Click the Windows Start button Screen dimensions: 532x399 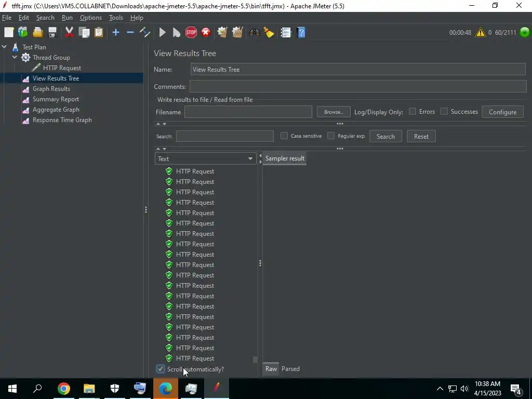12,389
